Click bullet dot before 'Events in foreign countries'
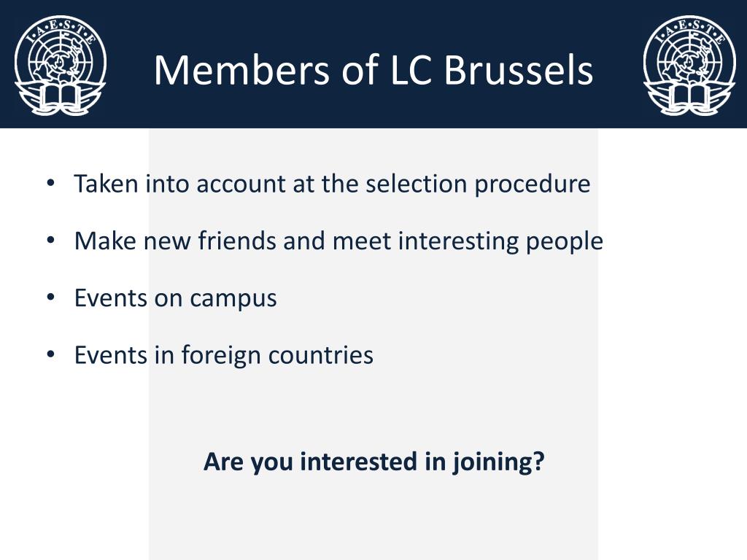 click(x=51, y=355)
